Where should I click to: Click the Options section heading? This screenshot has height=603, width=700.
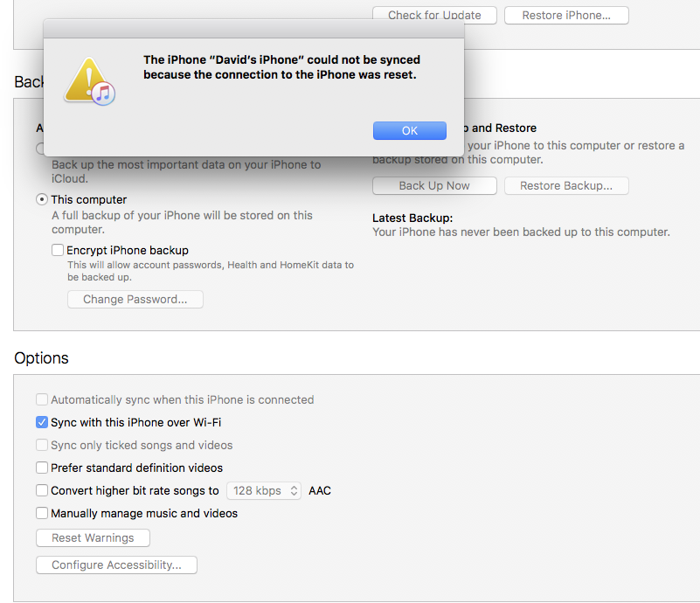point(42,358)
